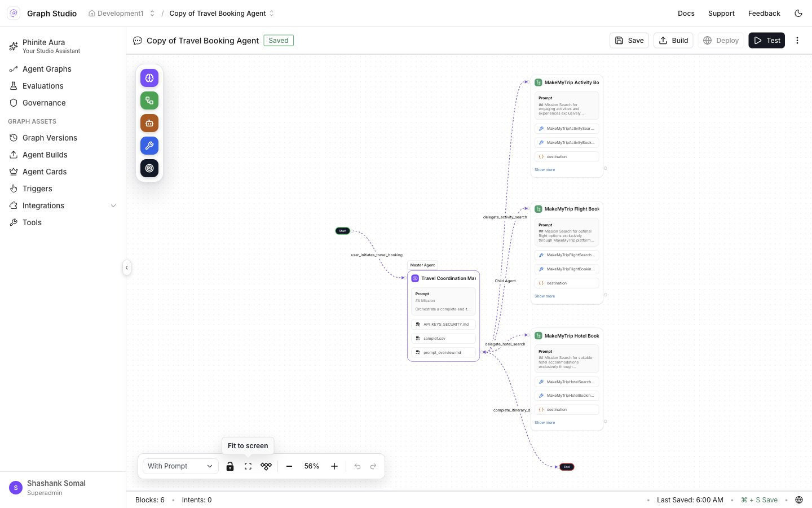The image size is (812, 508).
Task: Open Graph Versions
Action: point(63,138)
